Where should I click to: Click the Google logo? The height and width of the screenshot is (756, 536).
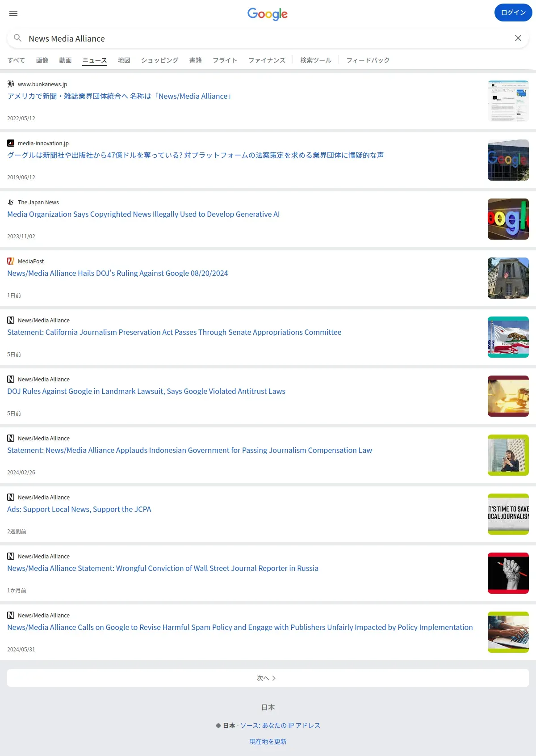[268, 14]
